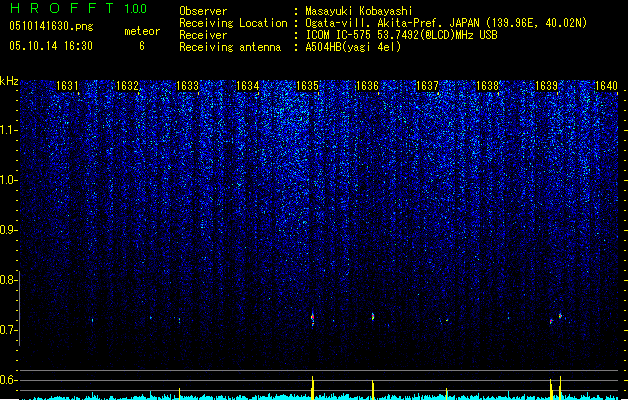Click the meteor count label
The width and height of the screenshot is (629, 400).
[142, 31]
